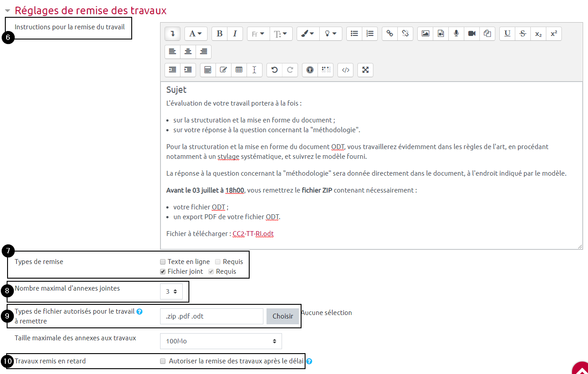The image size is (588, 374).
Task: Uncheck the Fichier joint checkbox
Action: tap(163, 272)
